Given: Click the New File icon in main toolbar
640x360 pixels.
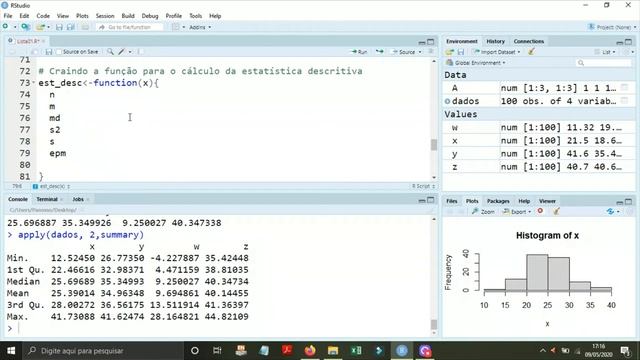Looking at the screenshot, I should [x=6, y=27].
